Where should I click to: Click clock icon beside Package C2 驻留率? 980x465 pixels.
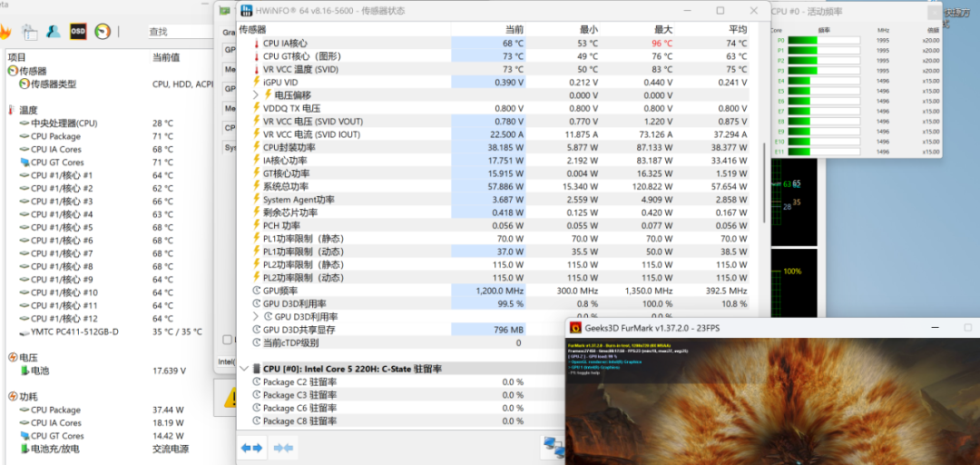(256, 381)
